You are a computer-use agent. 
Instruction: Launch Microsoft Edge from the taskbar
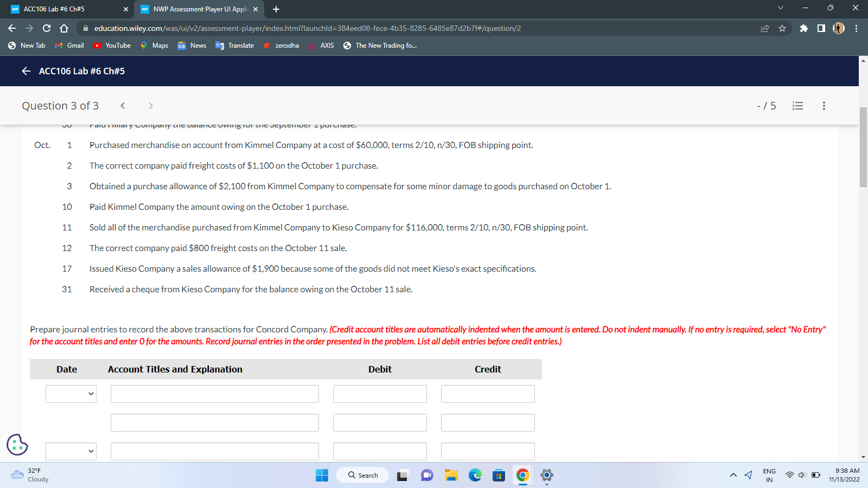click(x=475, y=475)
